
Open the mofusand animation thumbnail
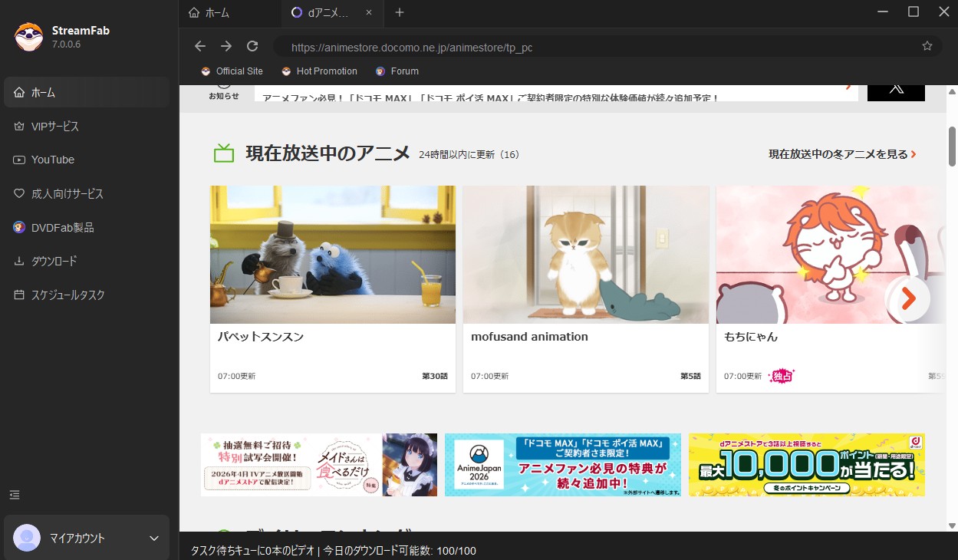[x=585, y=255]
